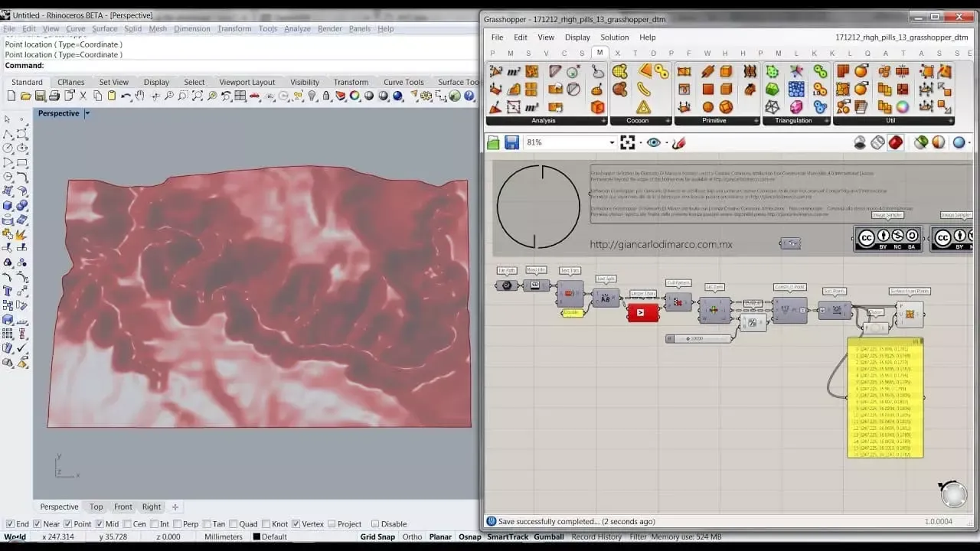The image size is (980, 551).
Task: Select the wireframe preview mode icon in Grasshopper
Action: click(x=877, y=142)
